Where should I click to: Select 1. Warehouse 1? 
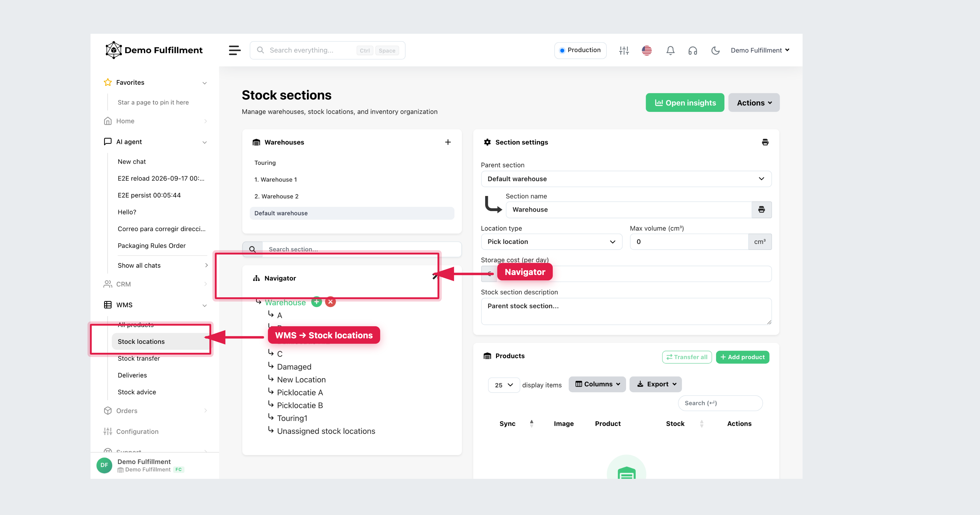tap(275, 179)
